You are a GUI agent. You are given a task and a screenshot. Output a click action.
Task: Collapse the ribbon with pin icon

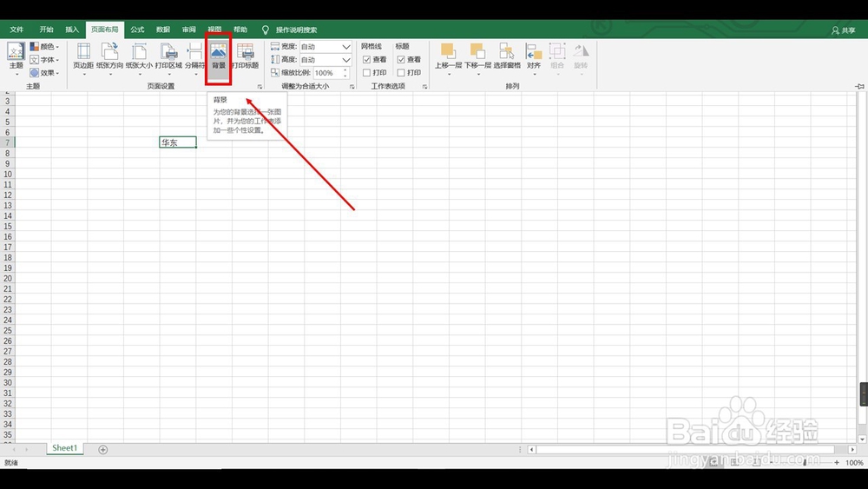click(859, 86)
